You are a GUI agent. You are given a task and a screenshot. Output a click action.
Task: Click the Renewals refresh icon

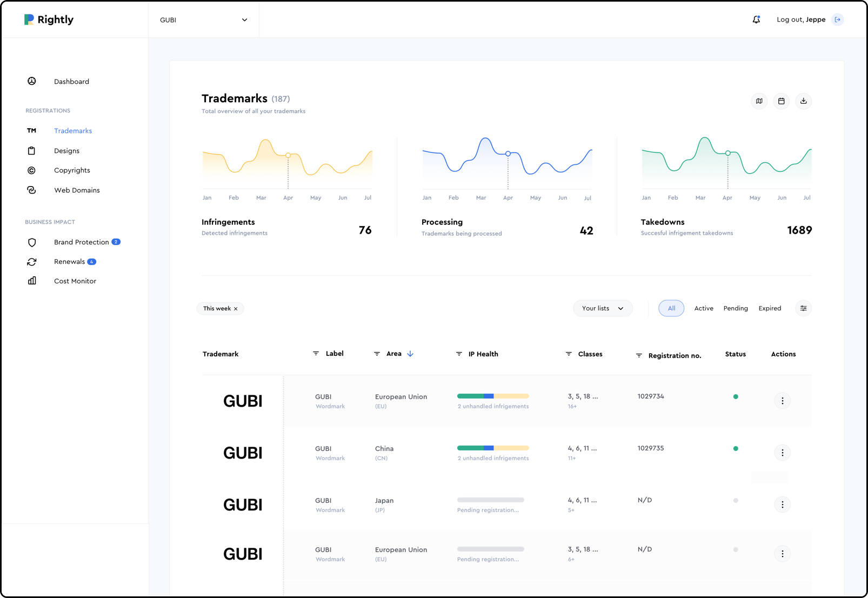[32, 262]
